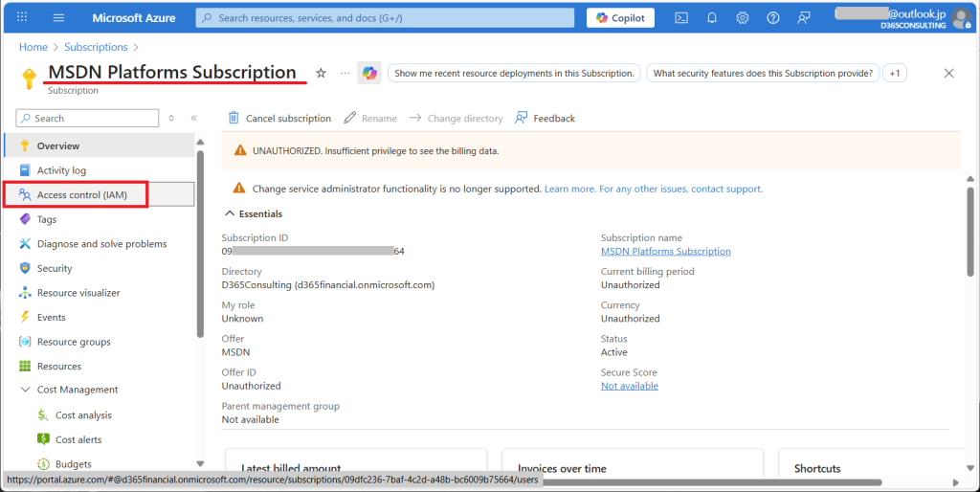
Task: Click the search resources input box
Action: (x=385, y=17)
